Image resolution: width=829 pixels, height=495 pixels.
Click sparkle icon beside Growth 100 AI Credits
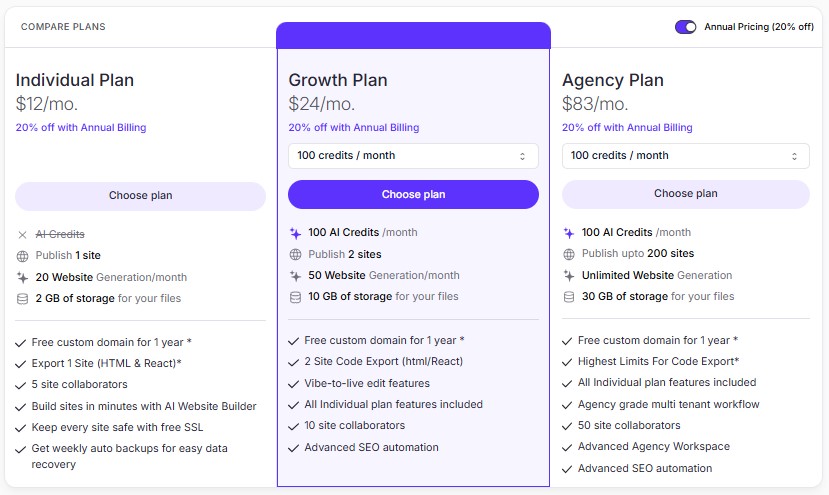tap(295, 232)
